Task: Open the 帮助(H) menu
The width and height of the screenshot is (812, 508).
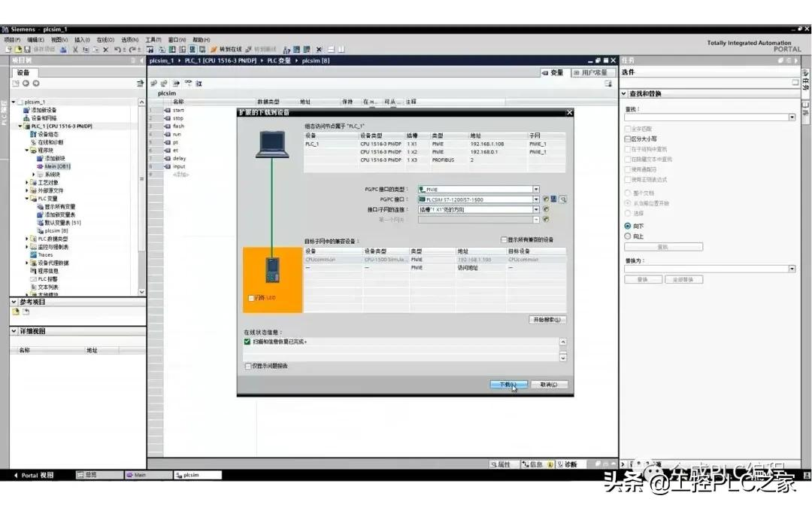Action: click(x=201, y=40)
